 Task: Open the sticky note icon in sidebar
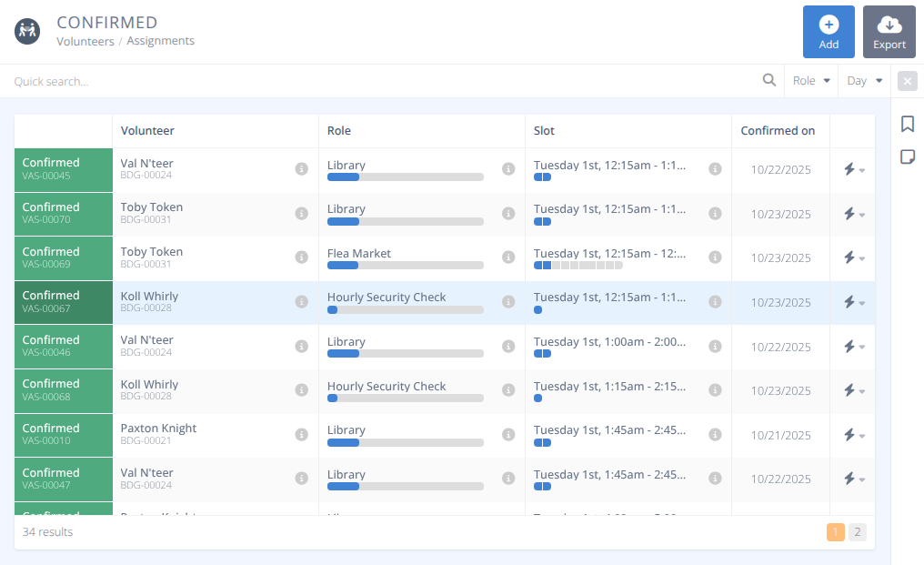907,156
